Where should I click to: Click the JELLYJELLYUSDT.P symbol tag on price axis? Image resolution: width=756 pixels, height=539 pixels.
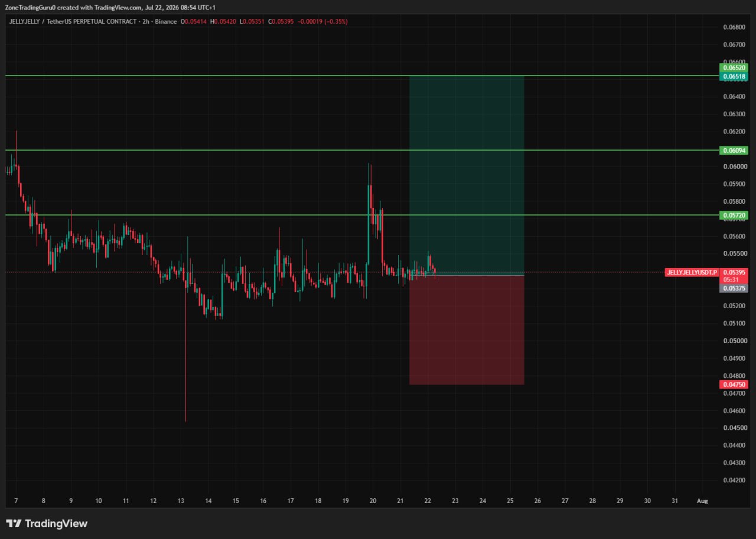point(692,272)
